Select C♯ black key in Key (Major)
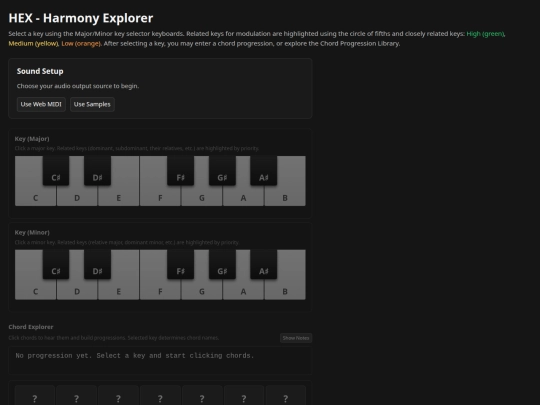540x405 pixels. 56,171
